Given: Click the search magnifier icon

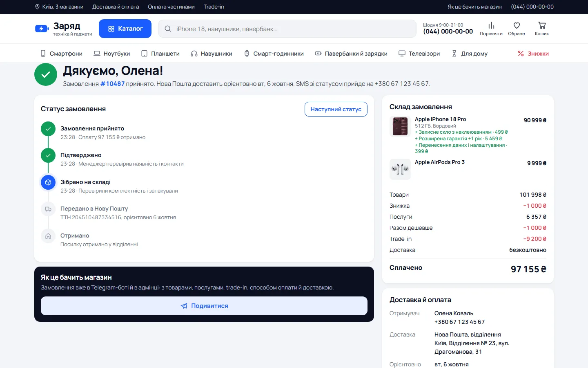Looking at the screenshot, I should [168, 29].
